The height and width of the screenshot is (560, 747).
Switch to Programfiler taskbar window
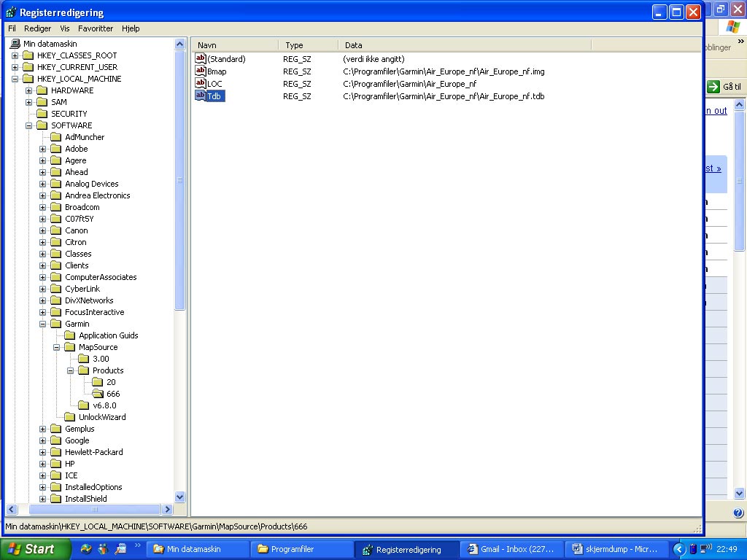pyautogui.click(x=303, y=549)
